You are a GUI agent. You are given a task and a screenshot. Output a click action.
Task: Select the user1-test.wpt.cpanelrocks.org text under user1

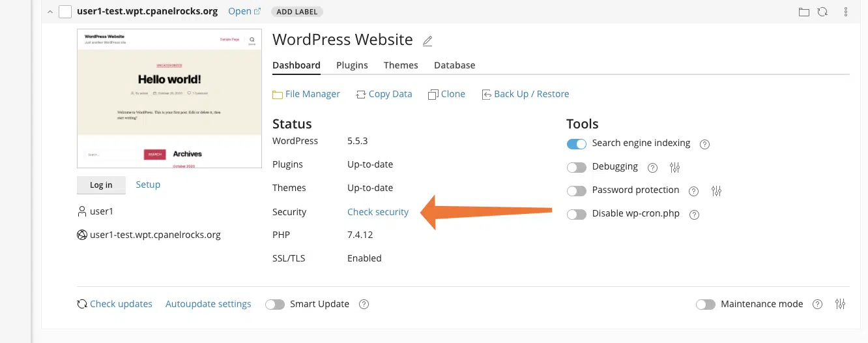[x=155, y=235]
